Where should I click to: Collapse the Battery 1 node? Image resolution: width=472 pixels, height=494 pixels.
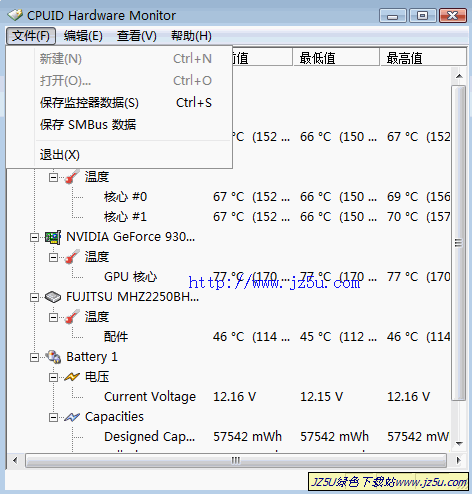coord(34,357)
